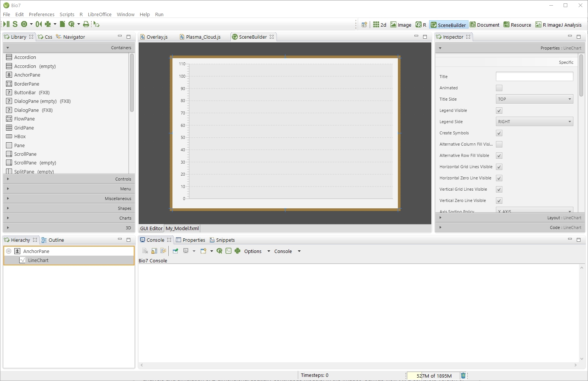The height and width of the screenshot is (381, 588).
Task: Clear the console using the clear icon
Action: click(x=145, y=251)
